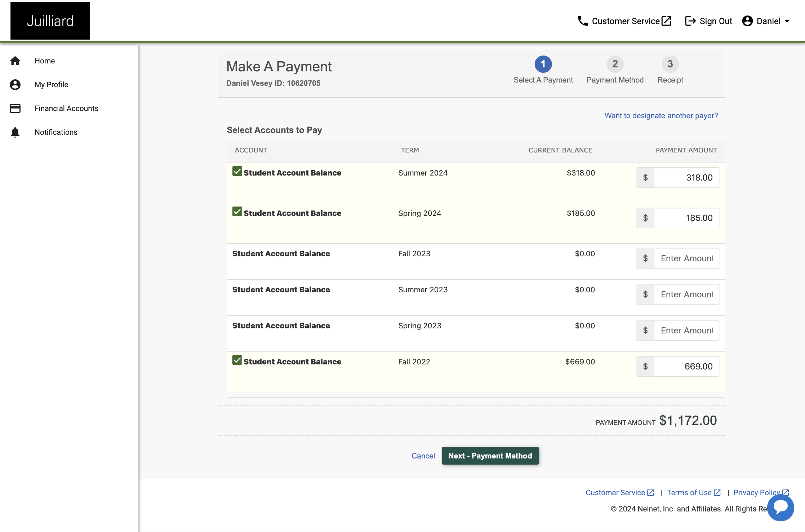Click the step 1 circle icon

pos(543,64)
